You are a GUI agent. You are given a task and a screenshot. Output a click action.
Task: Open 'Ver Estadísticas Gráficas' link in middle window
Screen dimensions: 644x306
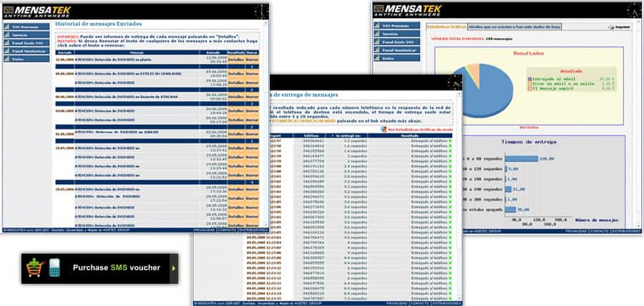click(x=420, y=129)
